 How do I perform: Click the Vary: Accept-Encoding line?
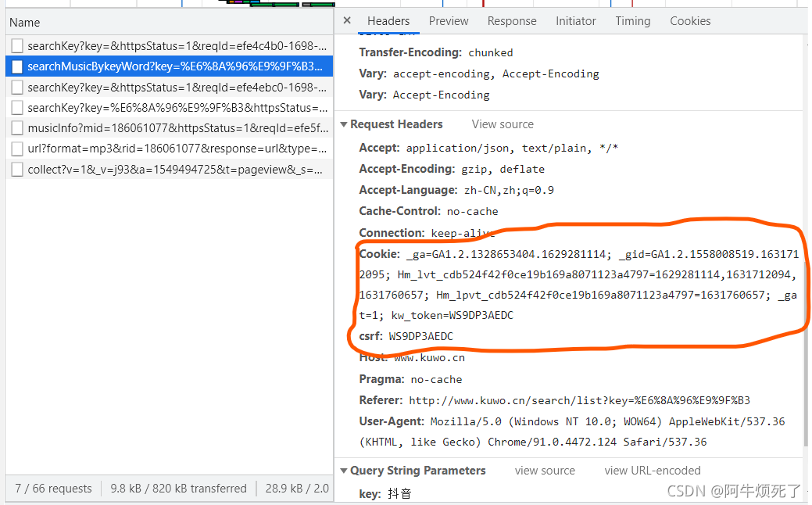pyautogui.click(x=424, y=95)
